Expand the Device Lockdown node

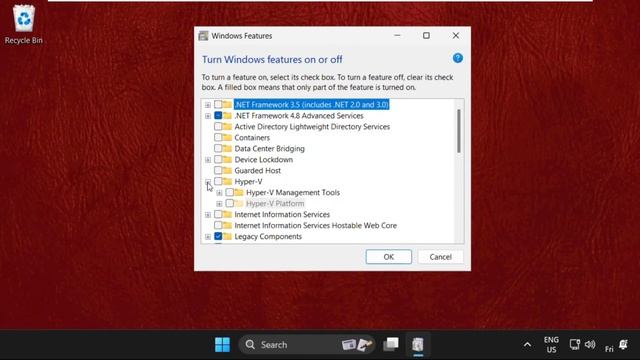pyautogui.click(x=208, y=160)
